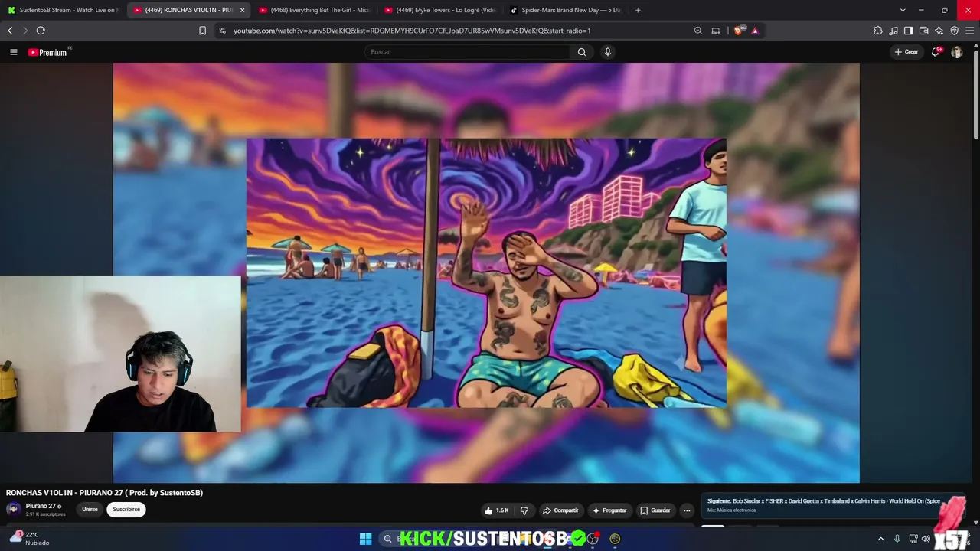Switch to Everything But The Girl tab
This screenshot has height=551, width=980.
coord(314,10)
